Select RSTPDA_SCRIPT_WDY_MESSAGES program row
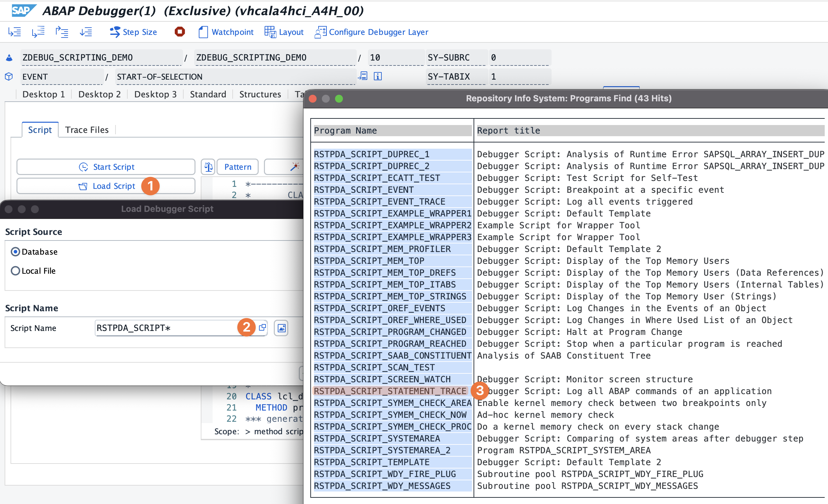828x504 pixels. click(x=393, y=486)
